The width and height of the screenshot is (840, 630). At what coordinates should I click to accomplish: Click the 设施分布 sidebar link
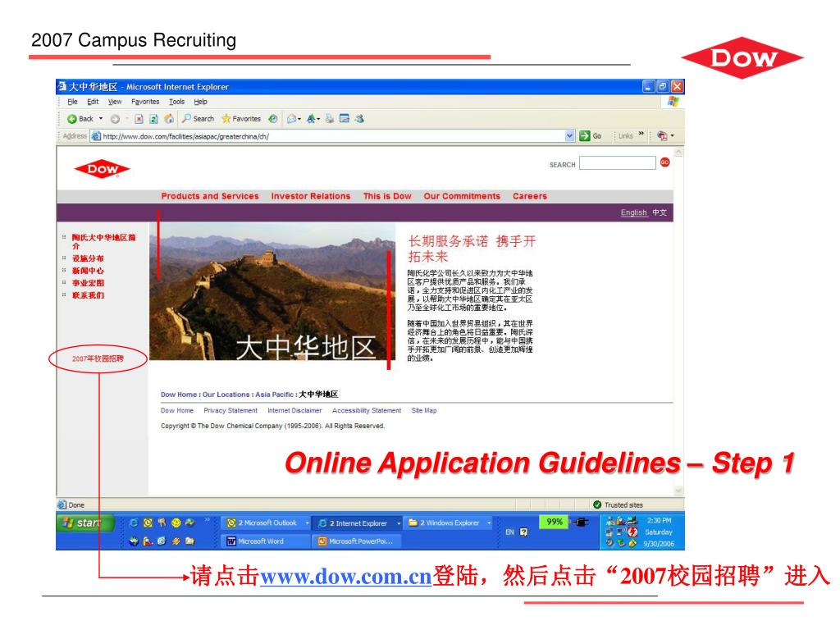click(x=89, y=258)
